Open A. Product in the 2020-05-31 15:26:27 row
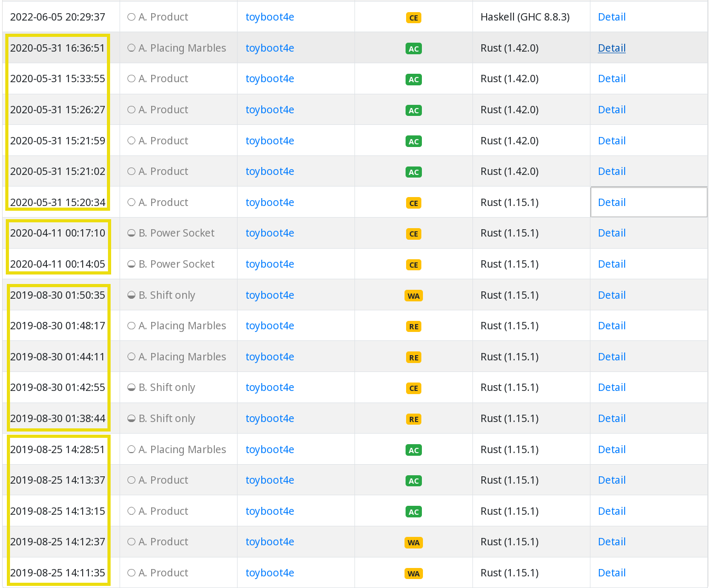 coord(163,110)
